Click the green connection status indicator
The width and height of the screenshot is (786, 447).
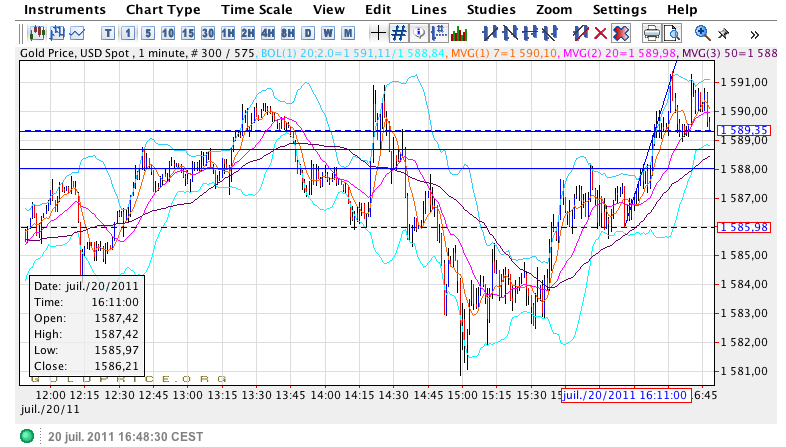tap(27, 436)
